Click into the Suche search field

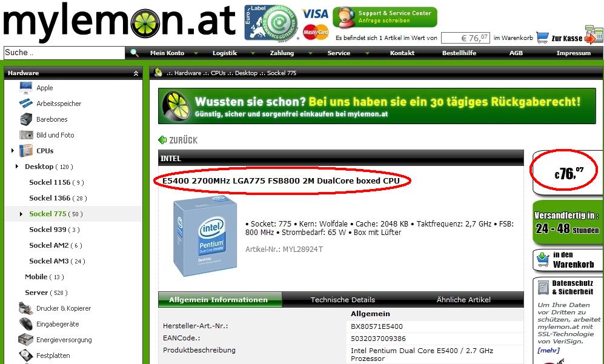[64, 53]
